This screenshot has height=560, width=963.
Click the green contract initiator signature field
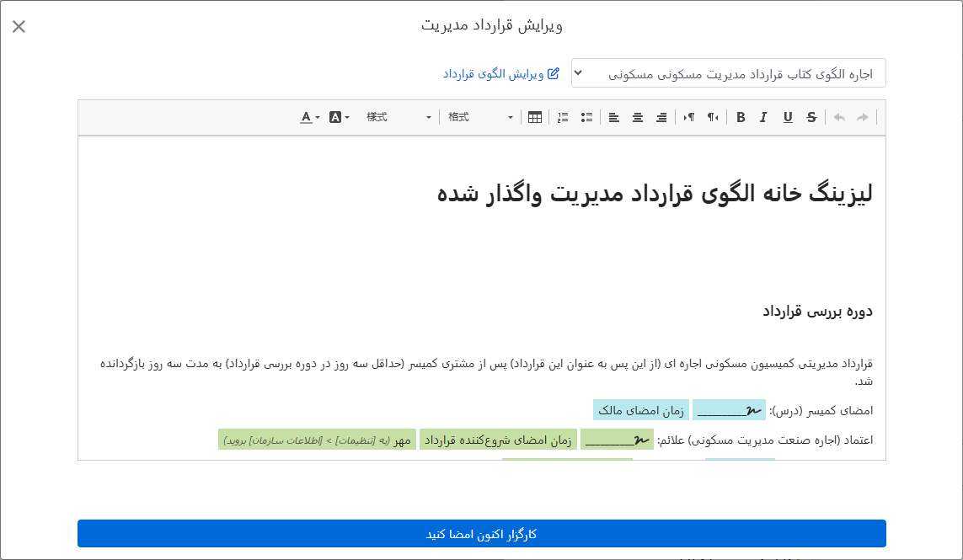(617, 439)
